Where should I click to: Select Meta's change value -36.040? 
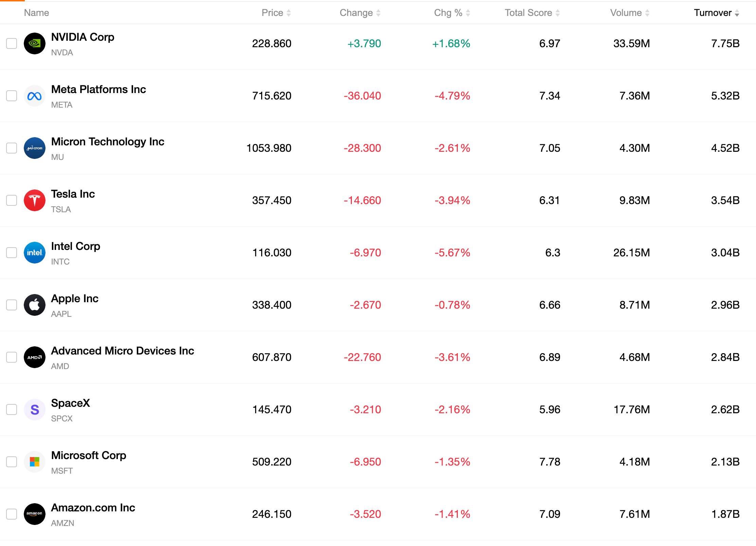362,96
